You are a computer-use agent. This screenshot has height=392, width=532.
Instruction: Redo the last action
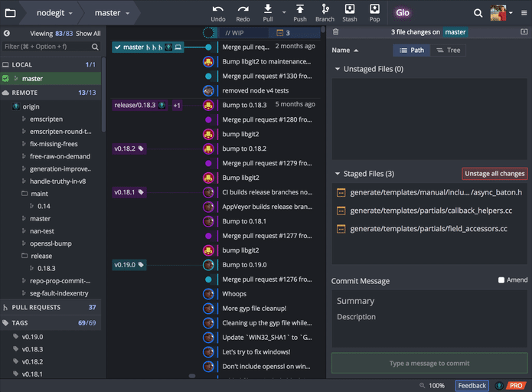[x=243, y=13]
